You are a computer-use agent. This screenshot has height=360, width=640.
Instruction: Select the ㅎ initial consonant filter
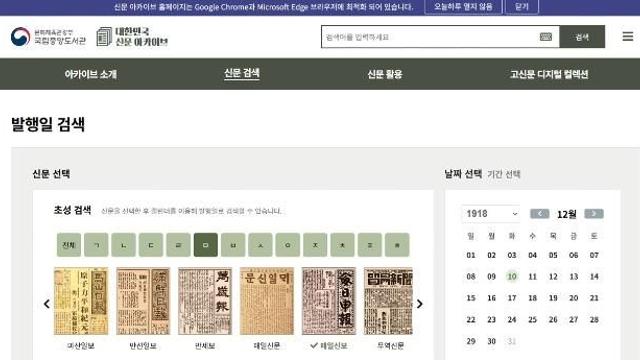(397, 245)
